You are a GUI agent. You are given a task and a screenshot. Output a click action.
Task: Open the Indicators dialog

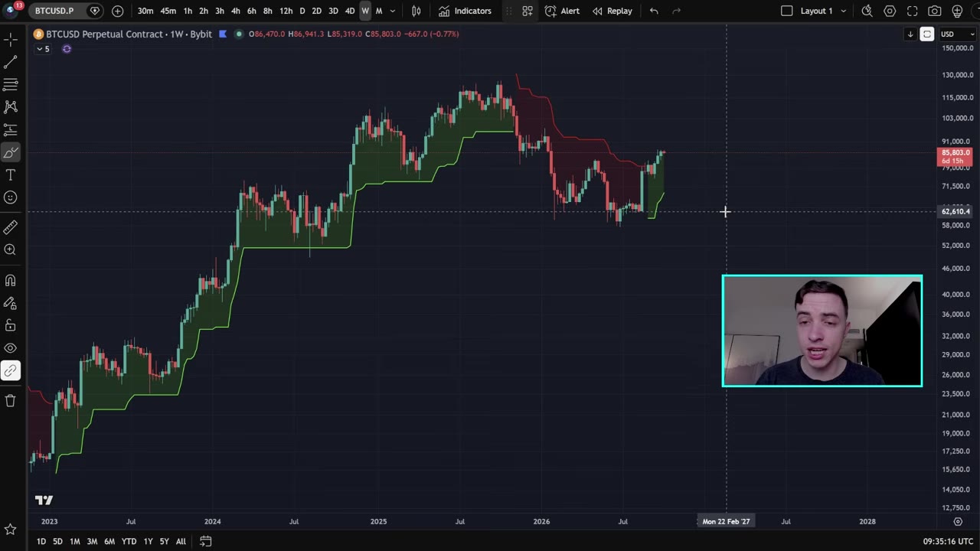point(465,11)
